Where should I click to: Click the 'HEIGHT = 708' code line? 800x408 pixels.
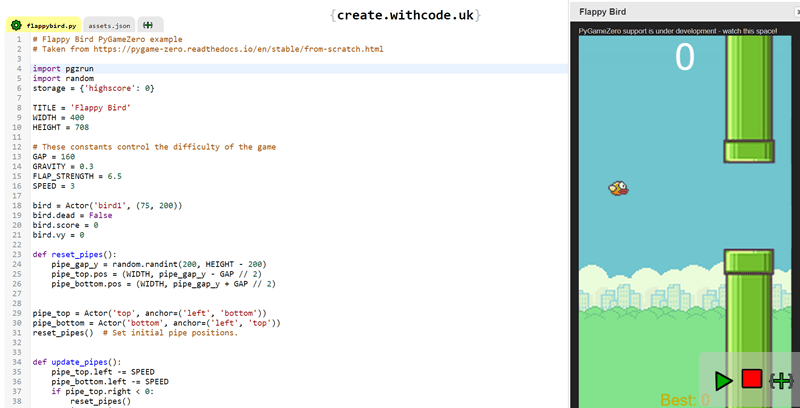[61, 127]
